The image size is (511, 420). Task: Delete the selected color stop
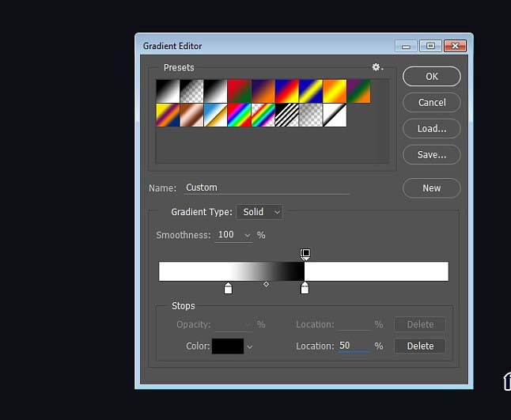click(420, 346)
